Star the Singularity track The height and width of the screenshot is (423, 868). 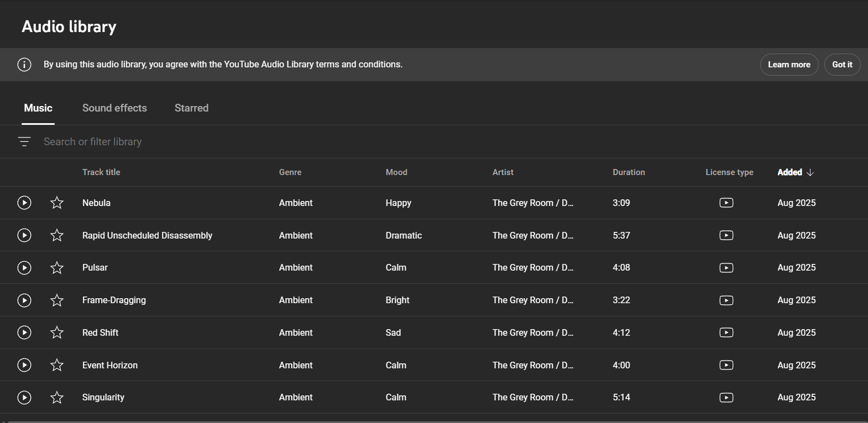click(57, 398)
